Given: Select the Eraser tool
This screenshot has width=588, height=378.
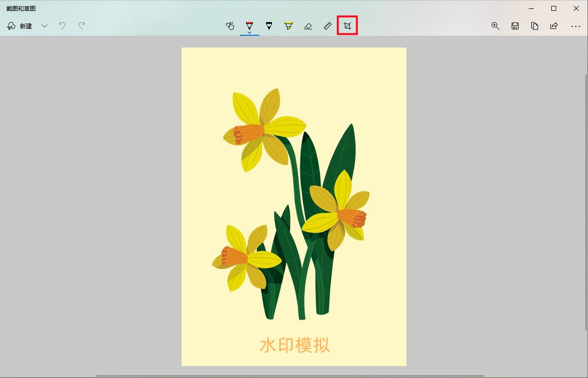Looking at the screenshot, I should coord(308,25).
